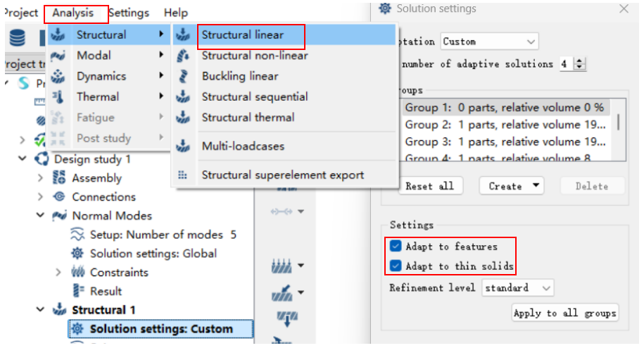
Task: Click the Reset all button
Action: [x=430, y=186]
